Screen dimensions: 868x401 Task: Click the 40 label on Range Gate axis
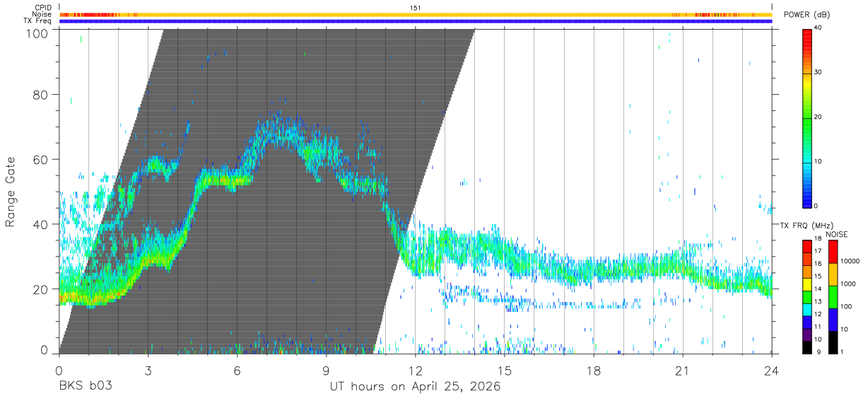pos(42,225)
